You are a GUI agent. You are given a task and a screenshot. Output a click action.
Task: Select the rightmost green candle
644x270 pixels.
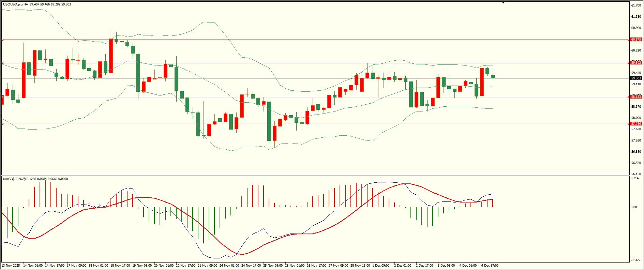pyautogui.click(x=493, y=77)
